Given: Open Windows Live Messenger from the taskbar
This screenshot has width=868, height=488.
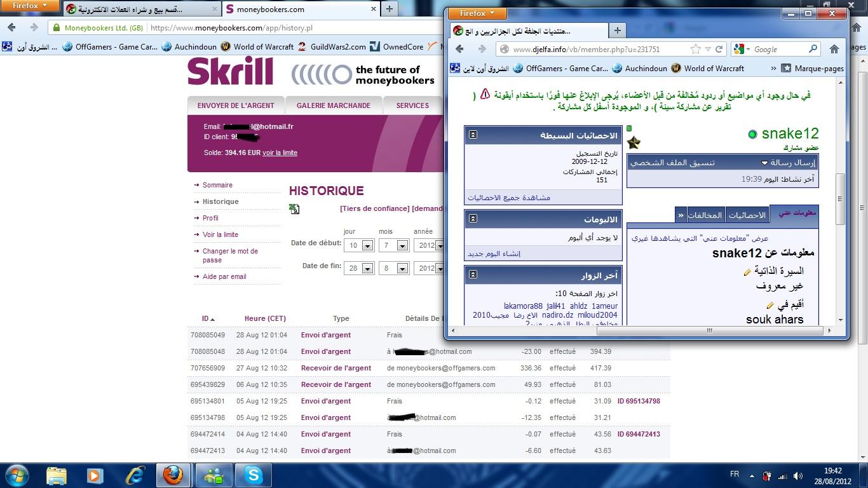Looking at the screenshot, I should pyautogui.click(x=213, y=475).
